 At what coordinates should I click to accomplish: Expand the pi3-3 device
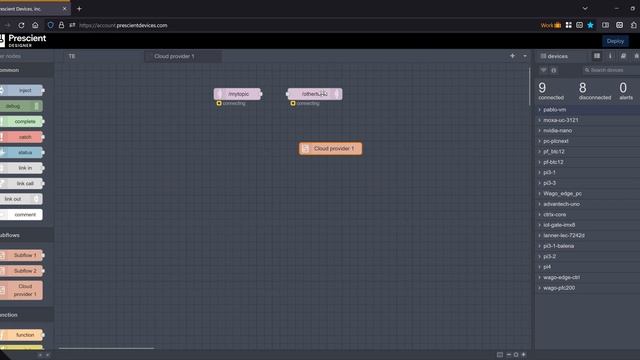pos(540,183)
